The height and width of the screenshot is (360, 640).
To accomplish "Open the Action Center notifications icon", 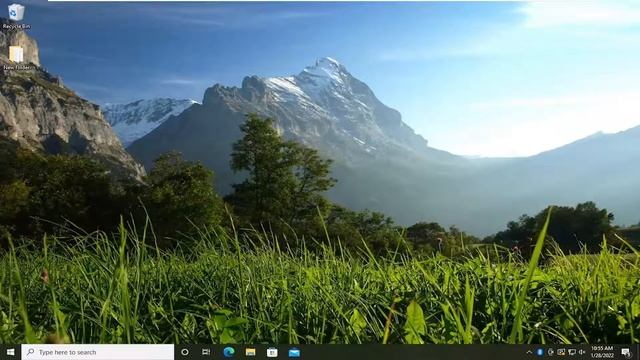I will tap(625, 352).
